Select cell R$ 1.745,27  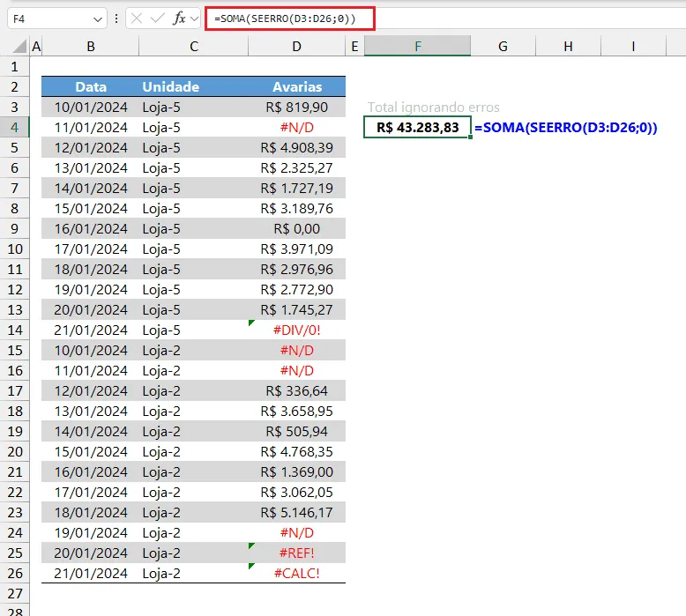[296, 309]
